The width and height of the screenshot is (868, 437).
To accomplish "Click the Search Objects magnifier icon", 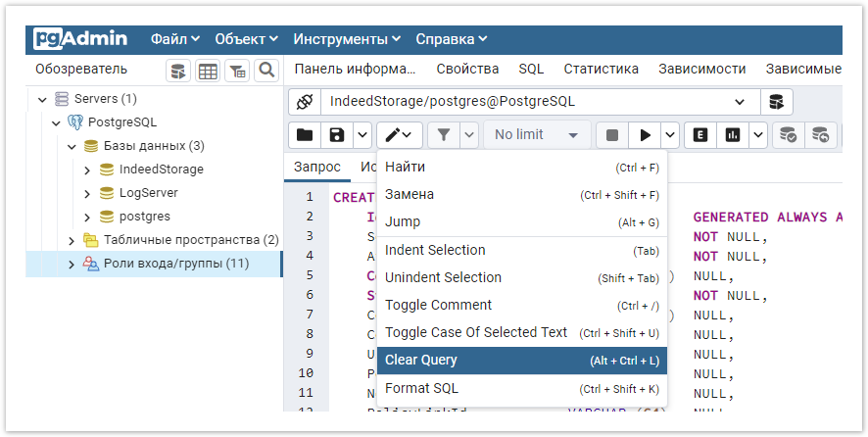I will click(265, 71).
